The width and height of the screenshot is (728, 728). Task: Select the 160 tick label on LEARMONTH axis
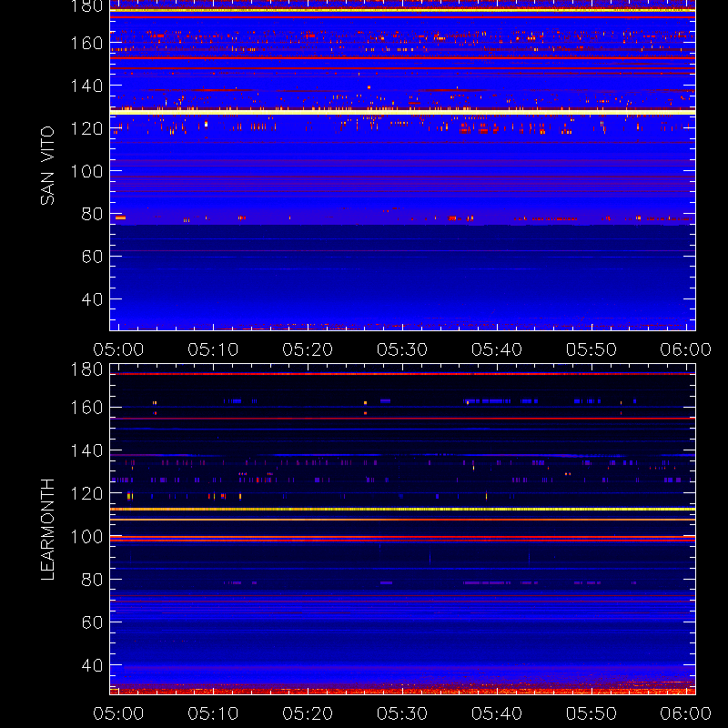click(x=86, y=408)
